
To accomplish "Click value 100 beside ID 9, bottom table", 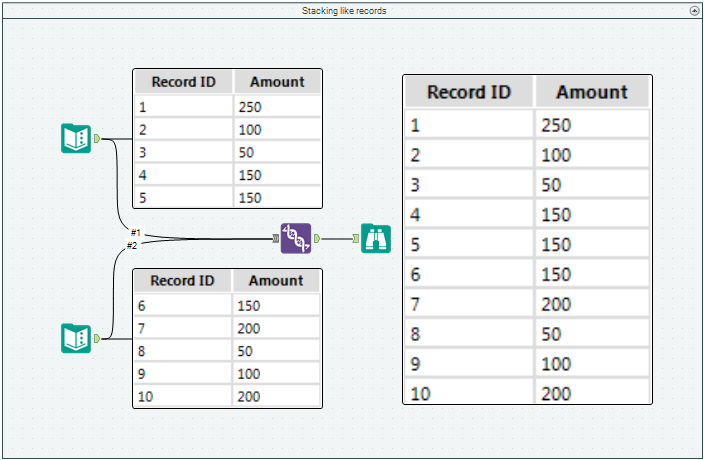I will 249,374.
